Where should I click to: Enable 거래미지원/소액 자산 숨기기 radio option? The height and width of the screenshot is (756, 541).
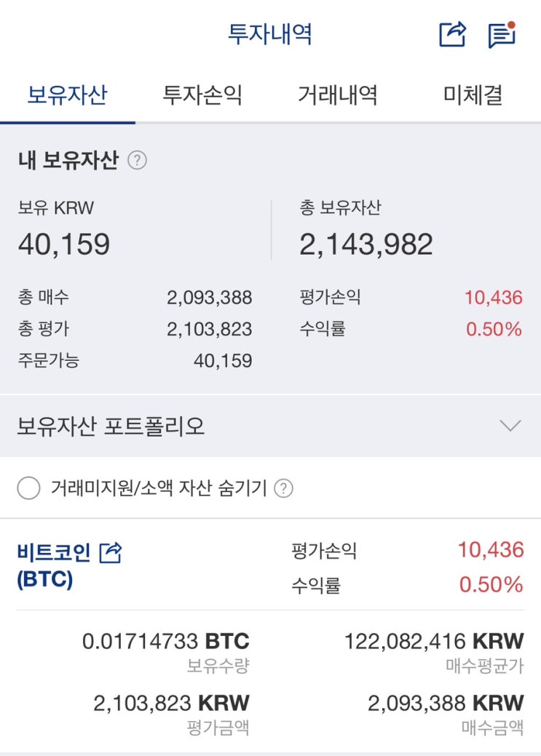pyautogui.click(x=28, y=488)
